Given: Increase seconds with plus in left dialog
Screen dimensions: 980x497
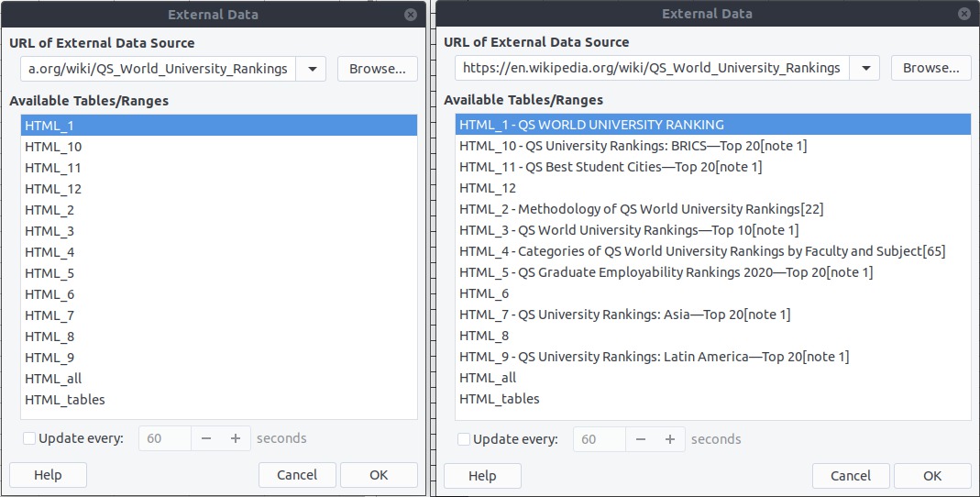Looking at the screenshot, I should pyautogui.click(x=236, y=438).
